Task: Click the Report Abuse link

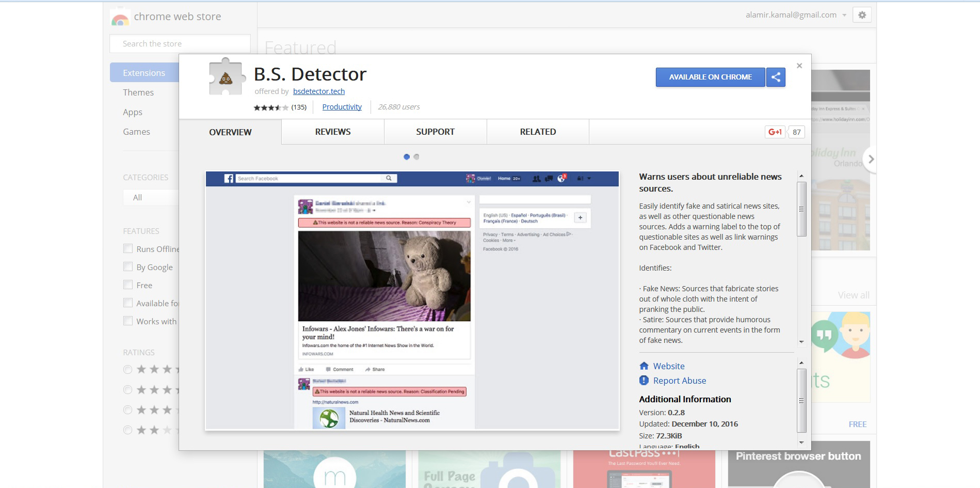Action: (x=680, y=381)
